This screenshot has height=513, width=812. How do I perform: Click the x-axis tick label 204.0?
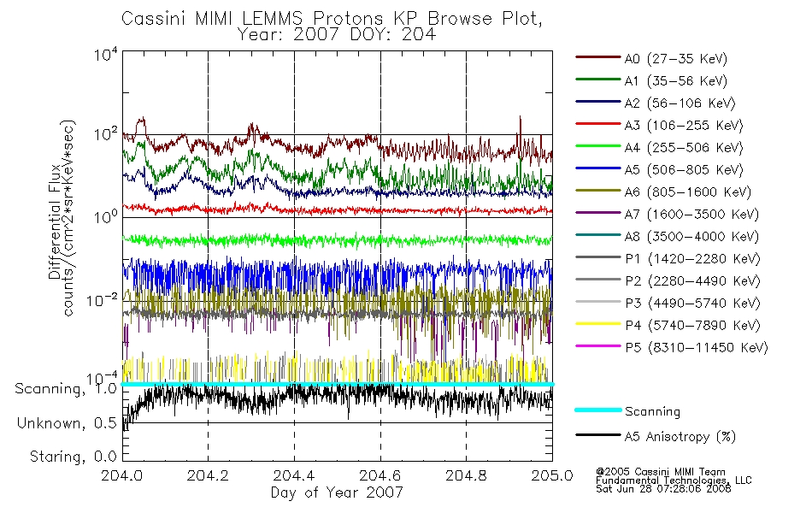(122, 475)
